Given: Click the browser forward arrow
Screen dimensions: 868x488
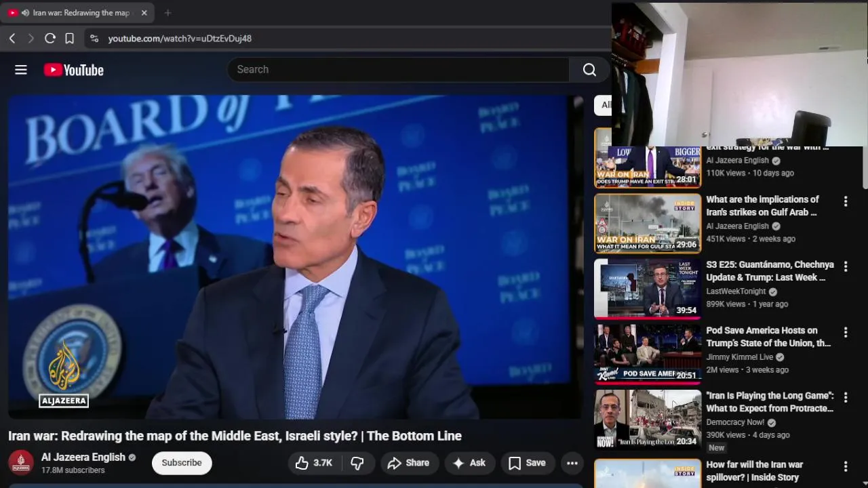Looking at the screenshot, I should point(31,39).
